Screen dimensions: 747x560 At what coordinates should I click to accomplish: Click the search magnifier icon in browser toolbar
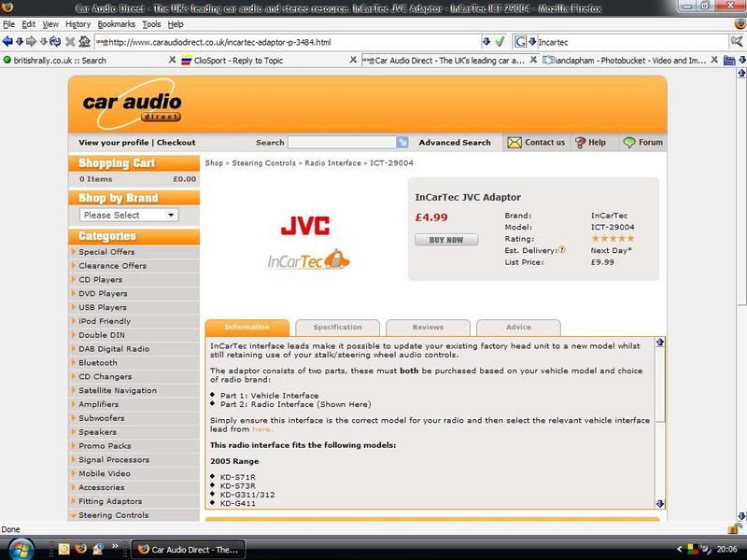tap(737, 42)
